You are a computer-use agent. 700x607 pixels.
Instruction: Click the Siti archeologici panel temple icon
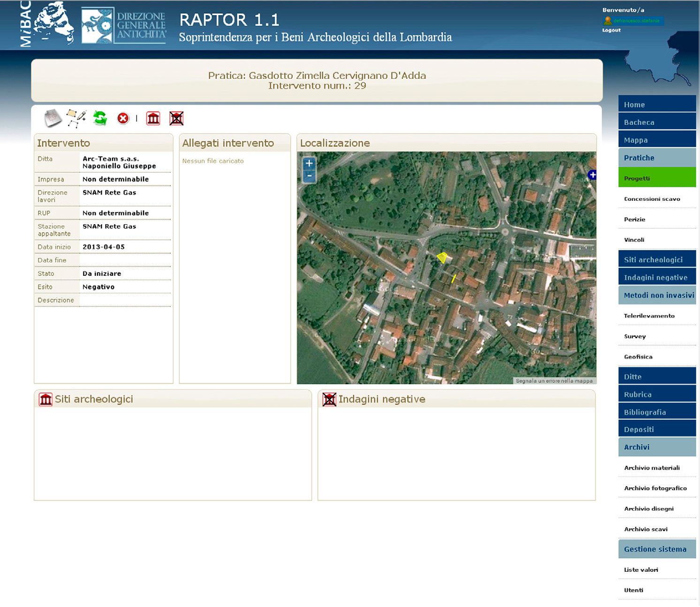46,399
